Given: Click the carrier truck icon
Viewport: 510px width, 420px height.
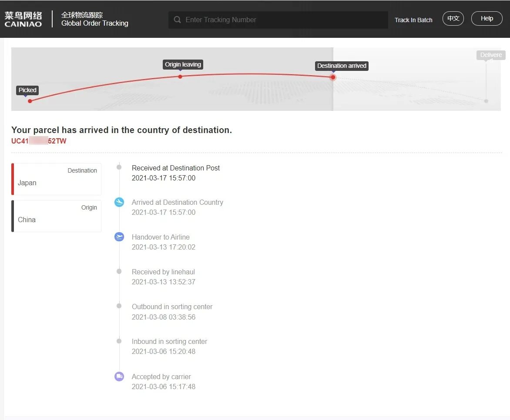Looking at the screenshot, I should pyautogui.click(x=119, y=377).
